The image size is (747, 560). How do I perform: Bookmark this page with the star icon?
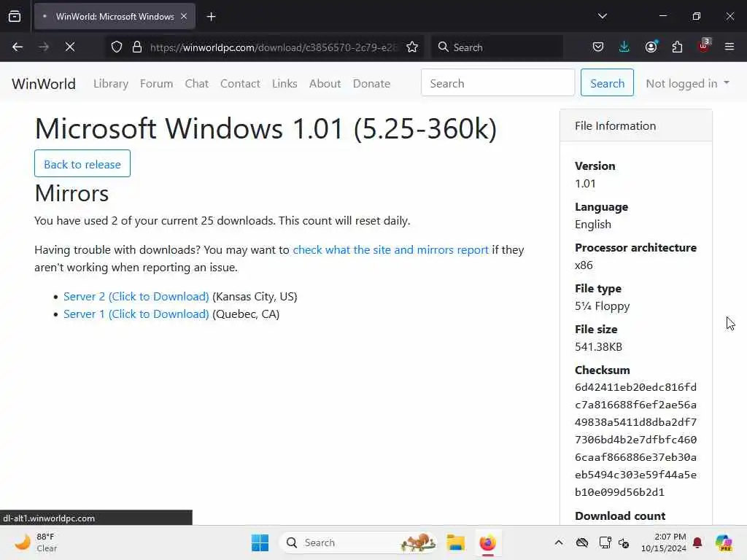tap(412, 47)
